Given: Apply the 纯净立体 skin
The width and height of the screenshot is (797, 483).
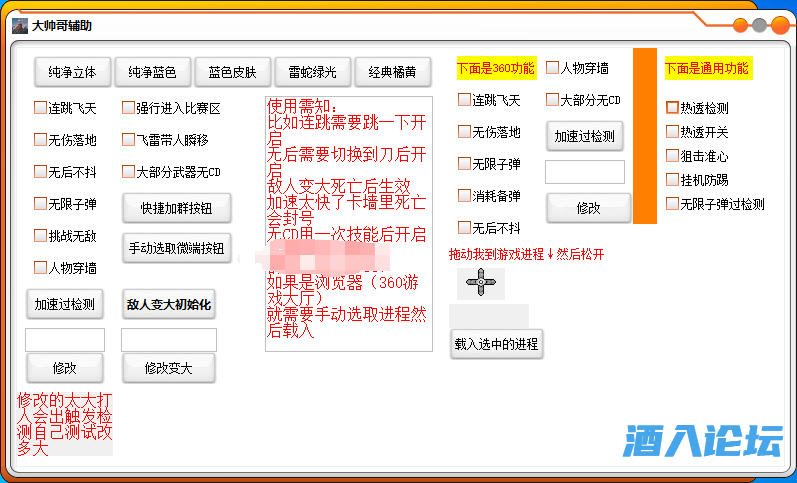Looking at the screenshot, I should [73, 72].
